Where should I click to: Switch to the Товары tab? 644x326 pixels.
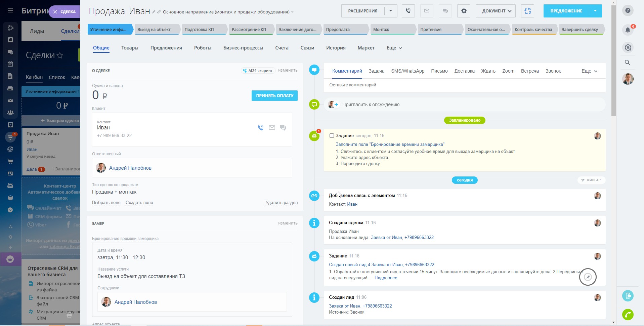click(130, 48)
